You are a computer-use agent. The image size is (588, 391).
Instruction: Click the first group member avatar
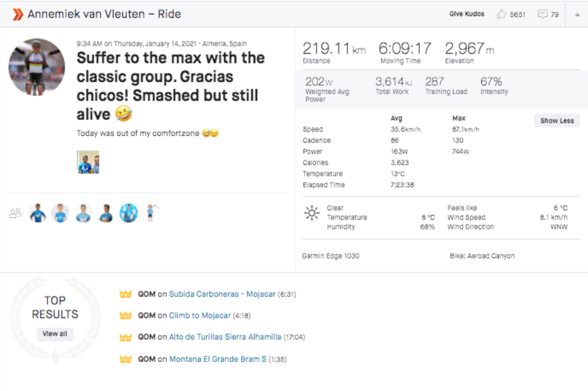[38, 213]
